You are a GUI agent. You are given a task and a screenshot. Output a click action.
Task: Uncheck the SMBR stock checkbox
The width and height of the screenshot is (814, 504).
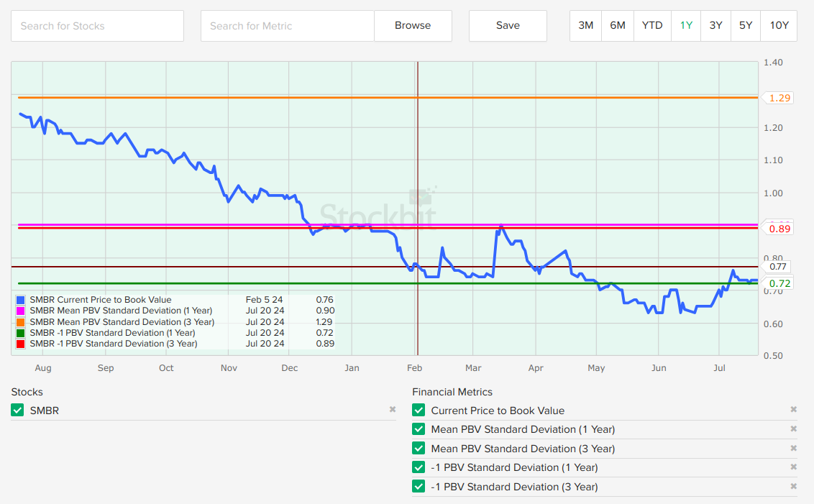coord(18,411)
